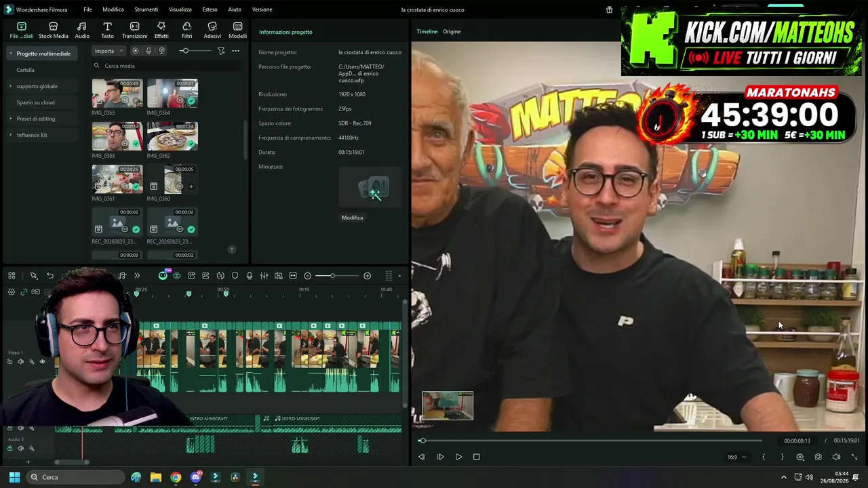Select the IMG_0362 media thumbnail
The image size is (868, 488).
coord(172,136)
